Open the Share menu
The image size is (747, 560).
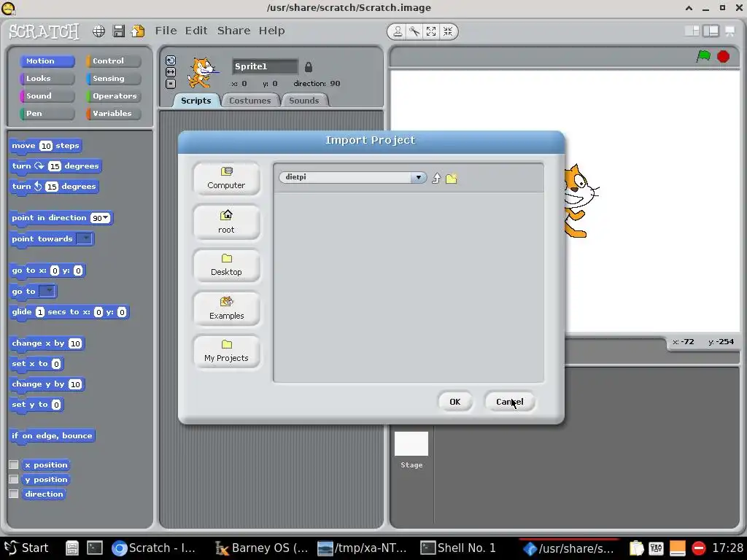(233, 31)
